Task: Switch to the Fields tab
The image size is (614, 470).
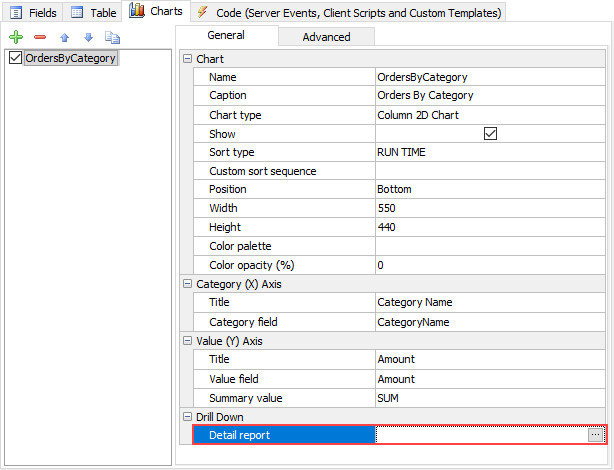Action: [x=33, y=12]
